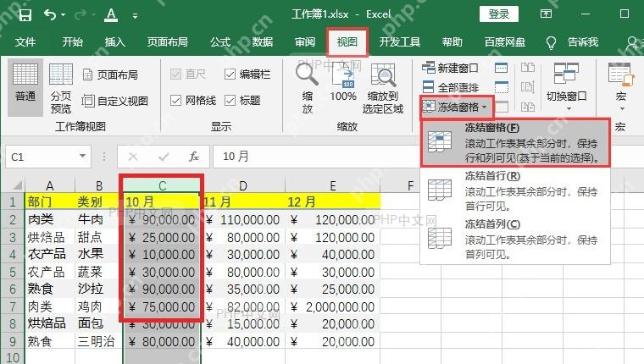Switch to the 插入 ribbon tab

(114, 41)
